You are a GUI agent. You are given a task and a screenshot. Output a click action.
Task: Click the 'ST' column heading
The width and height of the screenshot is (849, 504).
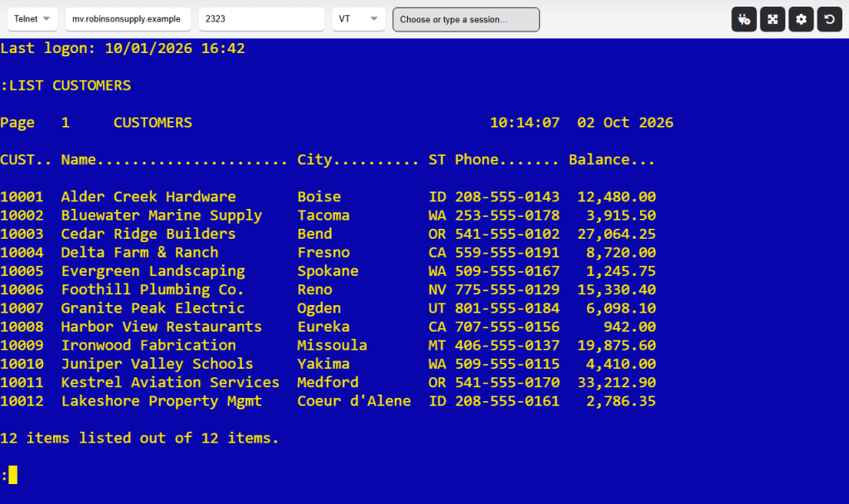[x=438, y=160]
